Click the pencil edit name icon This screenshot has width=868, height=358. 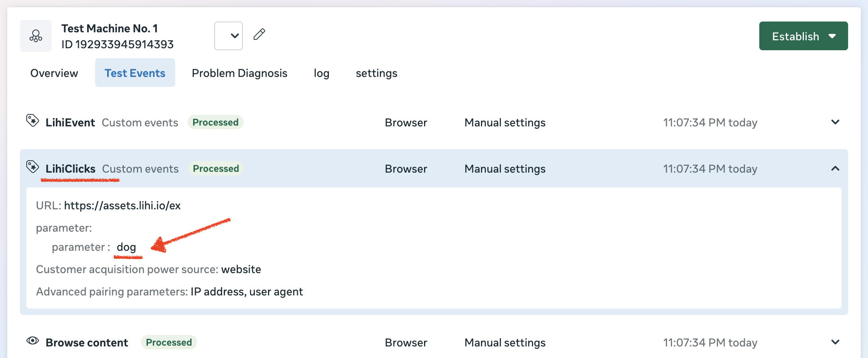click(x=259, y=34)
